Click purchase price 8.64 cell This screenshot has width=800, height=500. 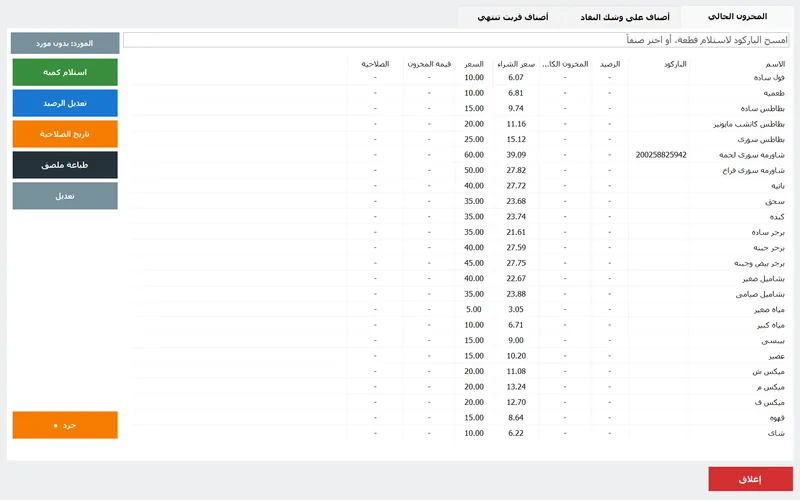coord(516,417)
